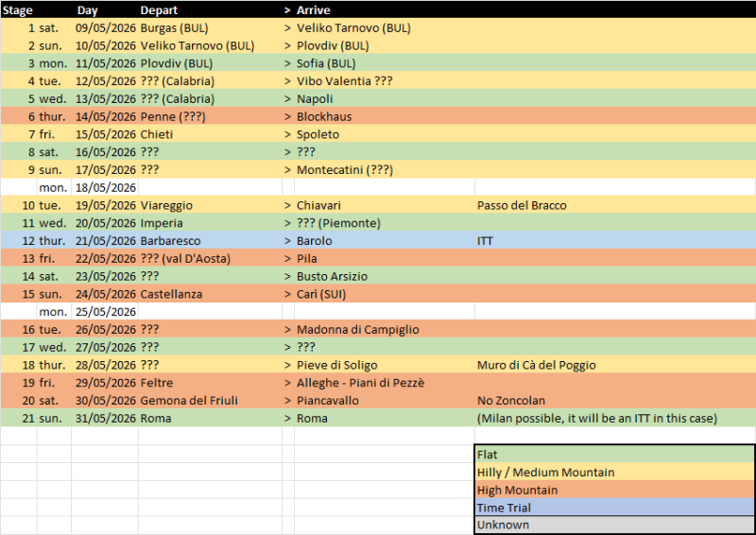Image resolution: width=756 pixels, height=535 pixels.
Task: Click the Milan possible ITT note cell
Action: (597, 419)
